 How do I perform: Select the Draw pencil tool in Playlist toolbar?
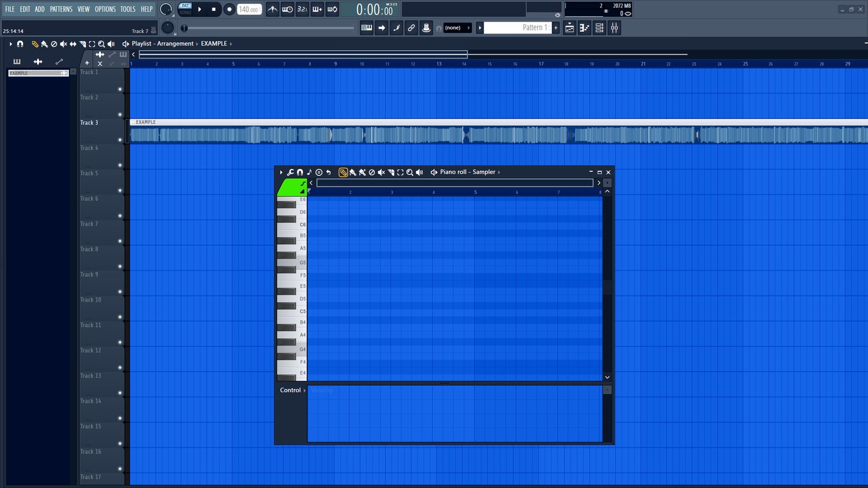(35, 44)
